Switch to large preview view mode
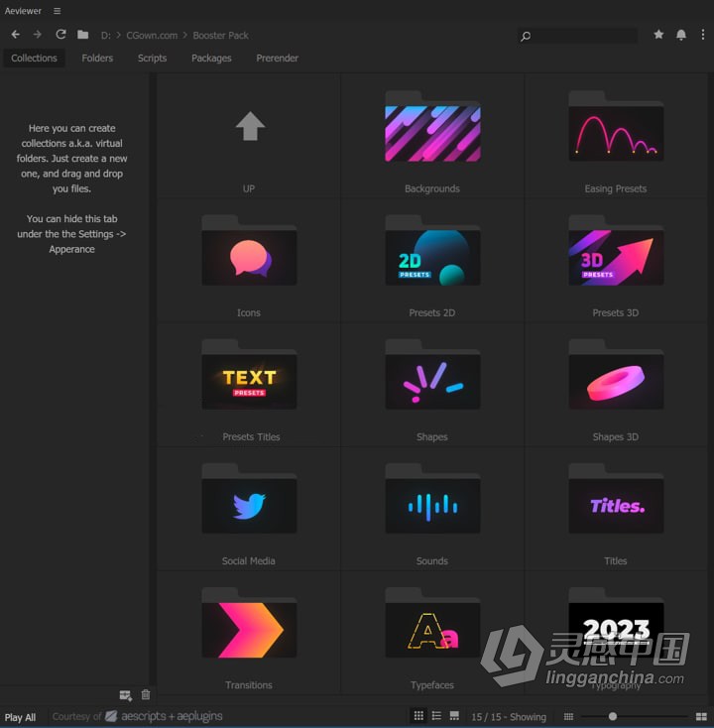The width and height of the screenshot is (714, 728). [x=454, y=716]
